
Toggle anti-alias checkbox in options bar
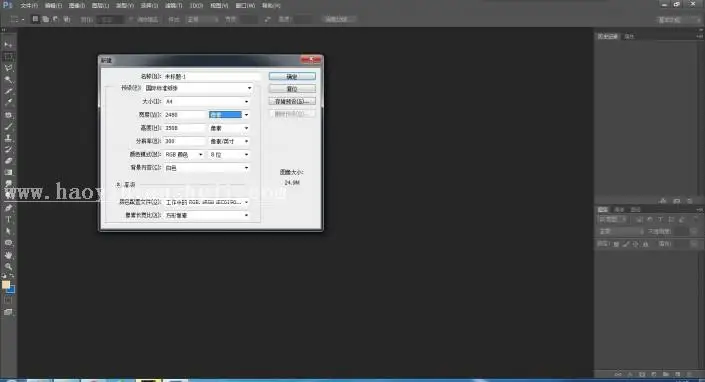[x=131, y=19]
